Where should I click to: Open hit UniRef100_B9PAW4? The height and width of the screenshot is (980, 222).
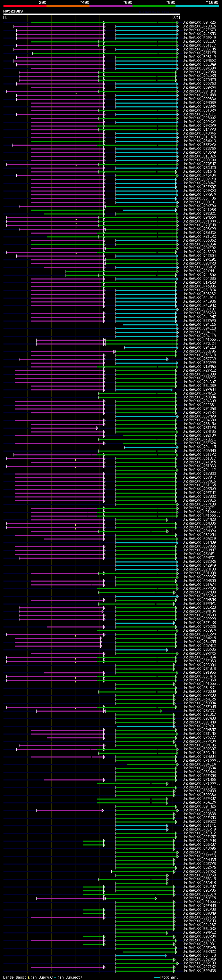click(x=199, y=390)
